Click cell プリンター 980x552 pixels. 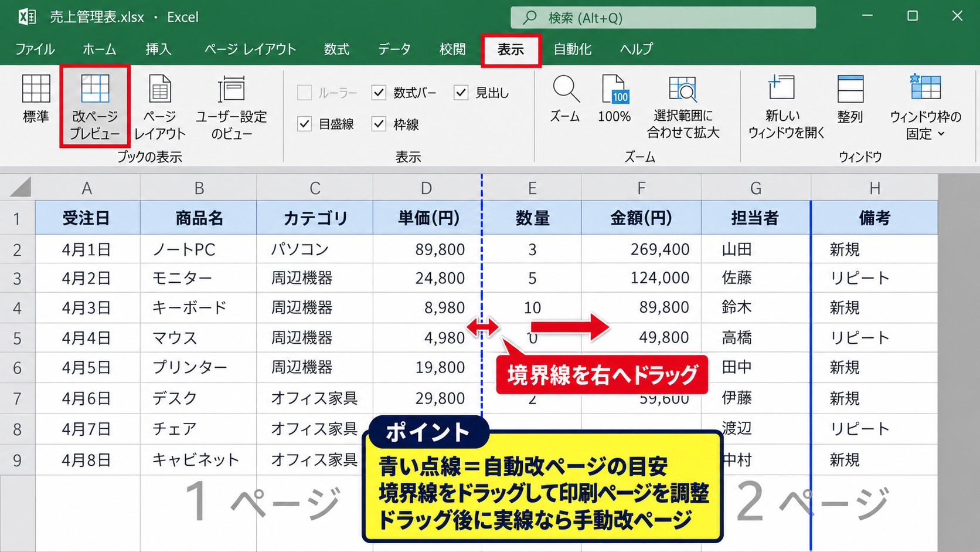tap(199, 367)
